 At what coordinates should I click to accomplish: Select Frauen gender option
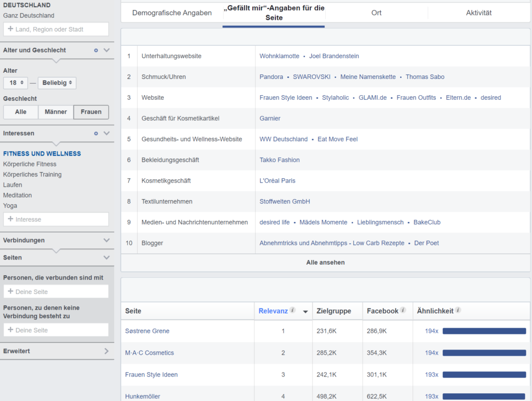(x=91, y=112)
